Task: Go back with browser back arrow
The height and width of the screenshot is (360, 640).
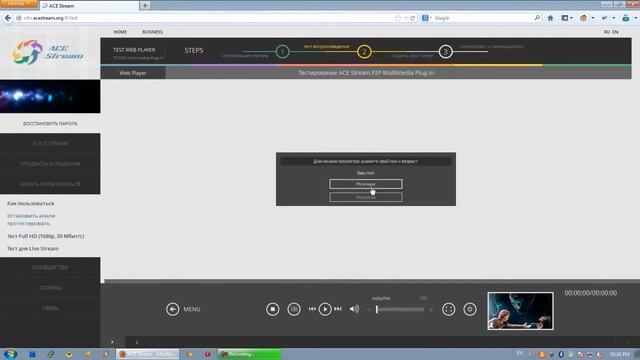Action: pos(8,18)
